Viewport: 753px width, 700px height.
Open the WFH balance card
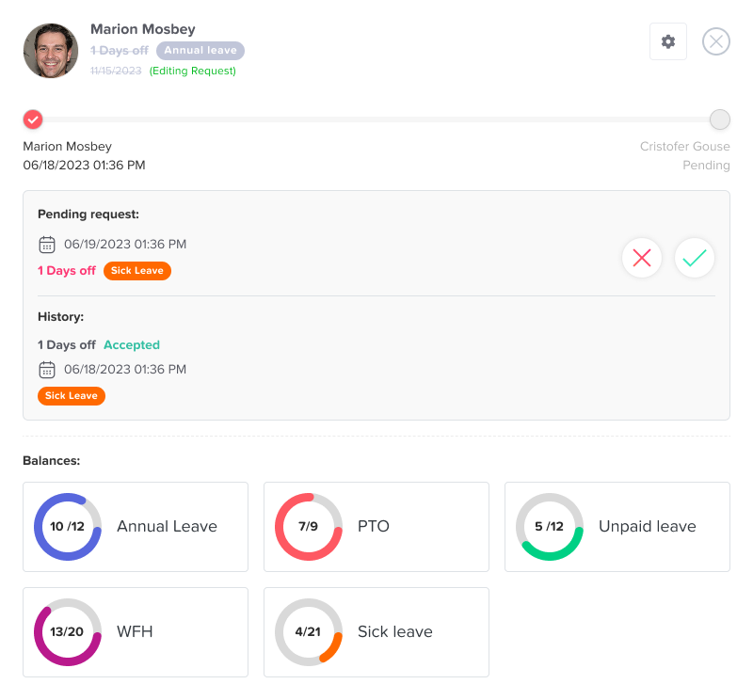pos(136,632)
